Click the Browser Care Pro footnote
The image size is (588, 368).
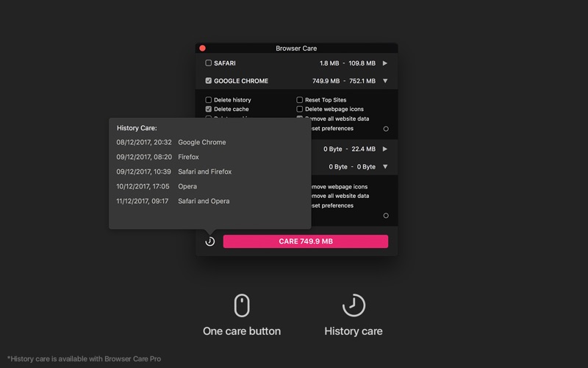(84, 358)
